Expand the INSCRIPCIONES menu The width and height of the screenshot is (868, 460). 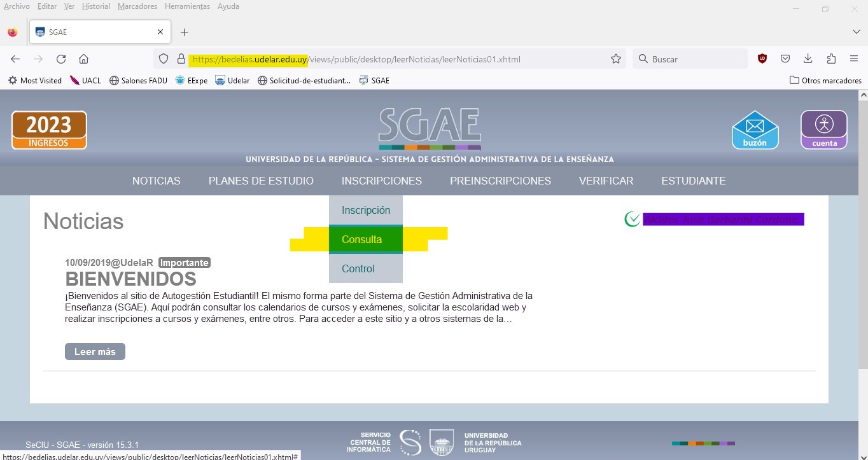[382, 181]
